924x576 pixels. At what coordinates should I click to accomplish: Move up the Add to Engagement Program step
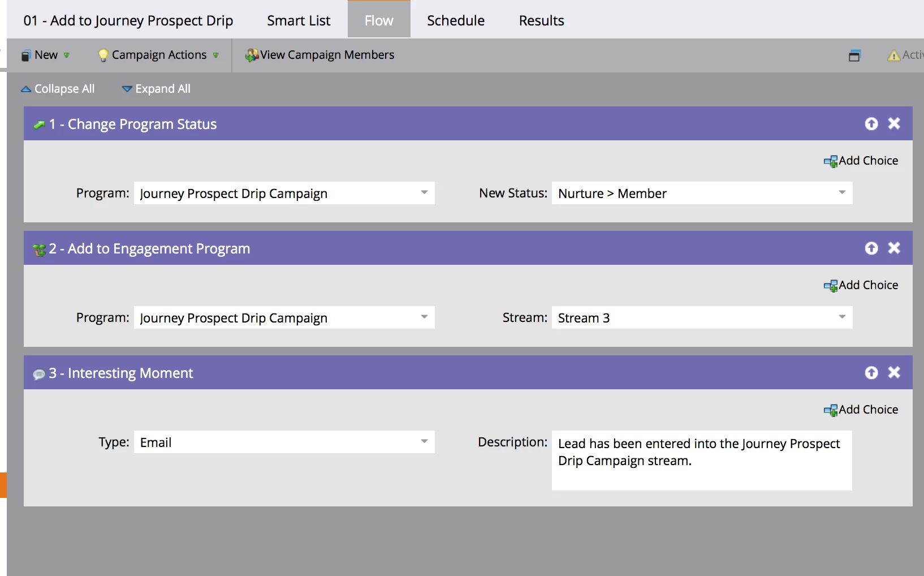(871, 248)
